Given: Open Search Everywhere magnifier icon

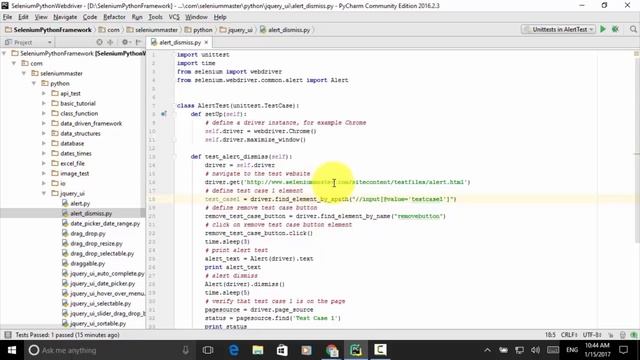Looking at the screenshot, I should (x=633, y=29).
